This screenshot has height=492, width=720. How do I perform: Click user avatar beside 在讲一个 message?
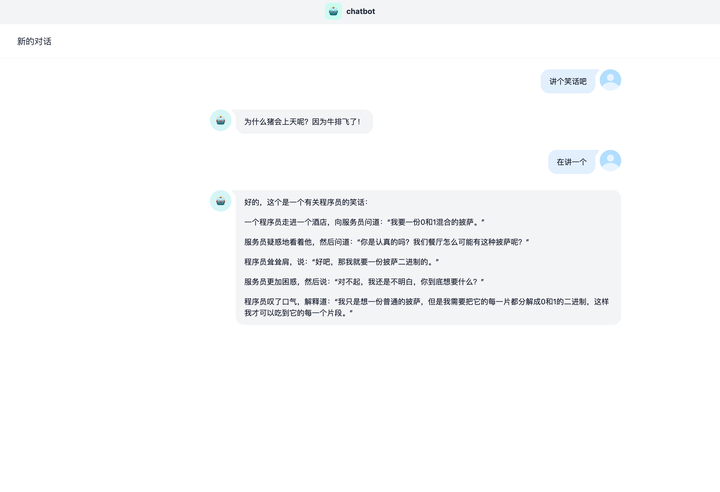pos(610,161)
